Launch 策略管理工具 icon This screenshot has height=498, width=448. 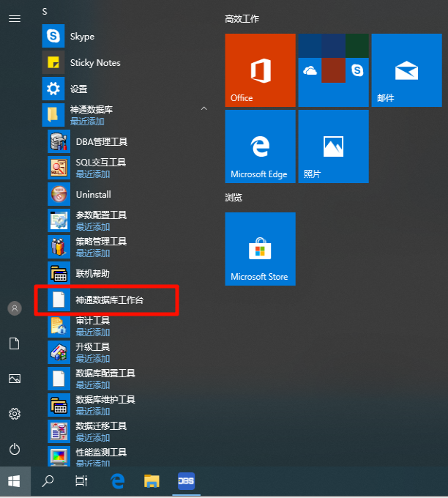click(x=59, y=247)
